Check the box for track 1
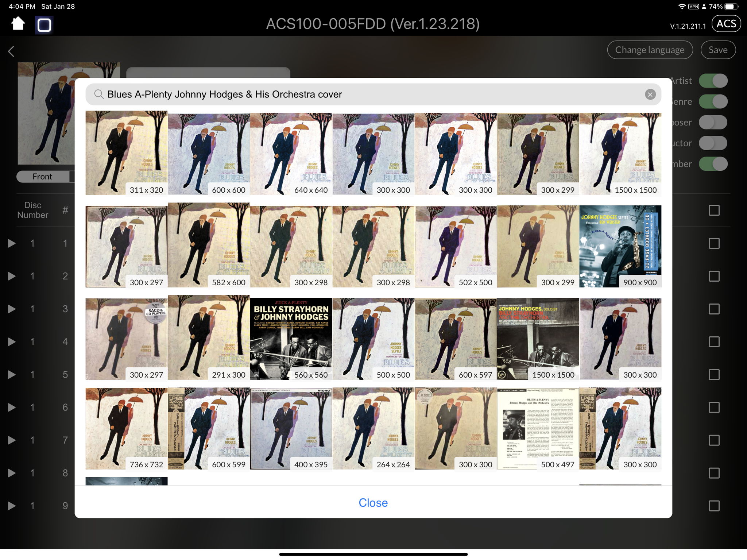This screenshot has height=560, width=747. [x=714, y=243]
